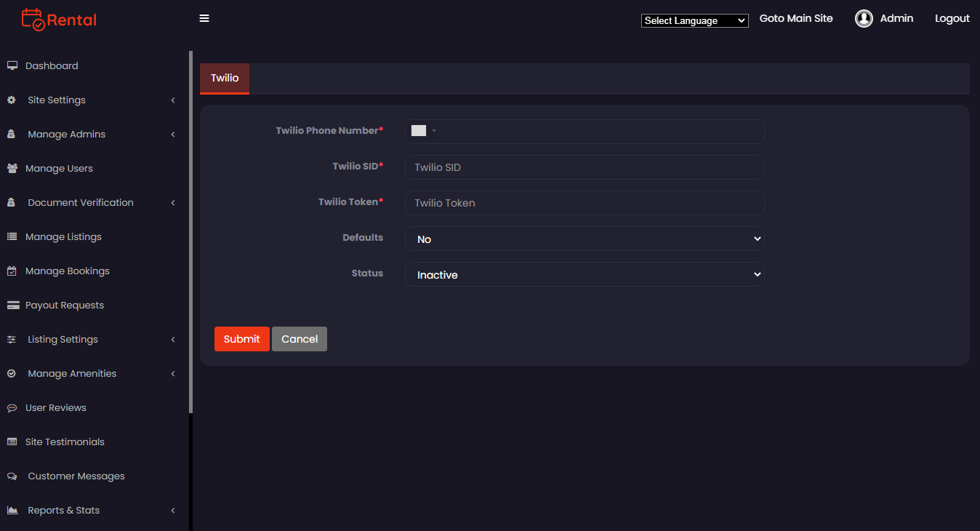Open Manage Users menu item

59,168
